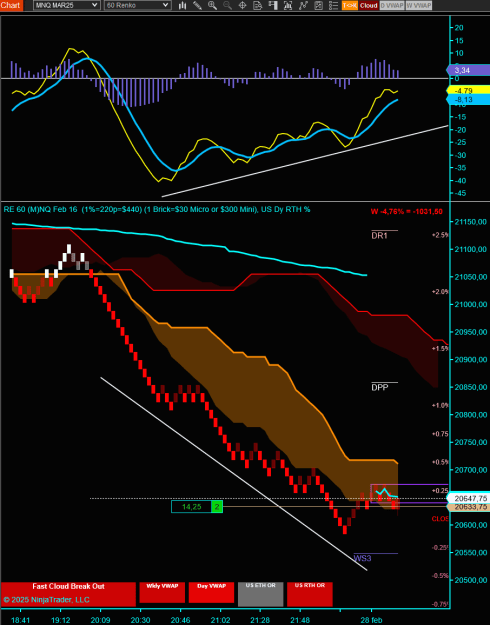The image size is (490, 625).
Task: Click the 21150,00 price axis label
Action: point(471,222)
